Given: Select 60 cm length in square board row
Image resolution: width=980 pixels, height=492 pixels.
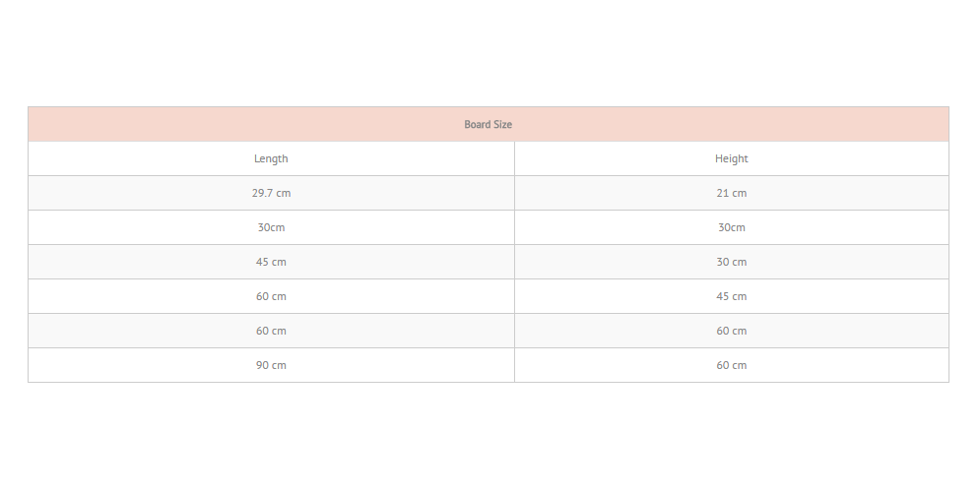Looking at the screenshot, I should tap(271, 331).
